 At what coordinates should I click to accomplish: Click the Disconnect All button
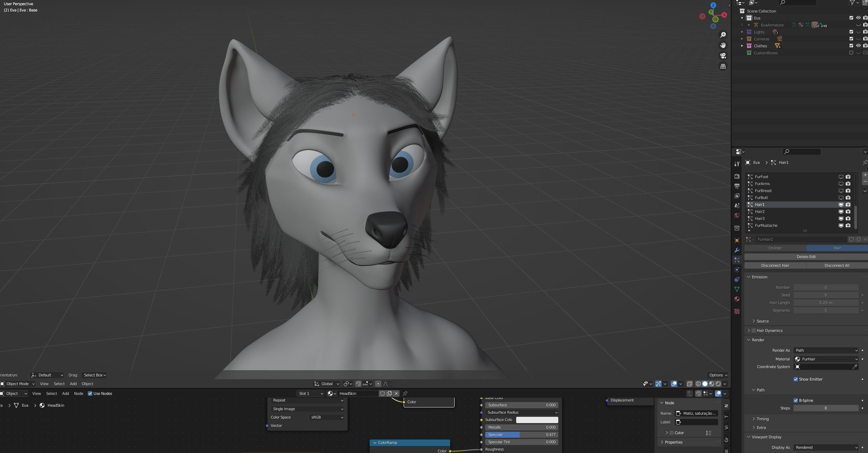tap(837, 265)
